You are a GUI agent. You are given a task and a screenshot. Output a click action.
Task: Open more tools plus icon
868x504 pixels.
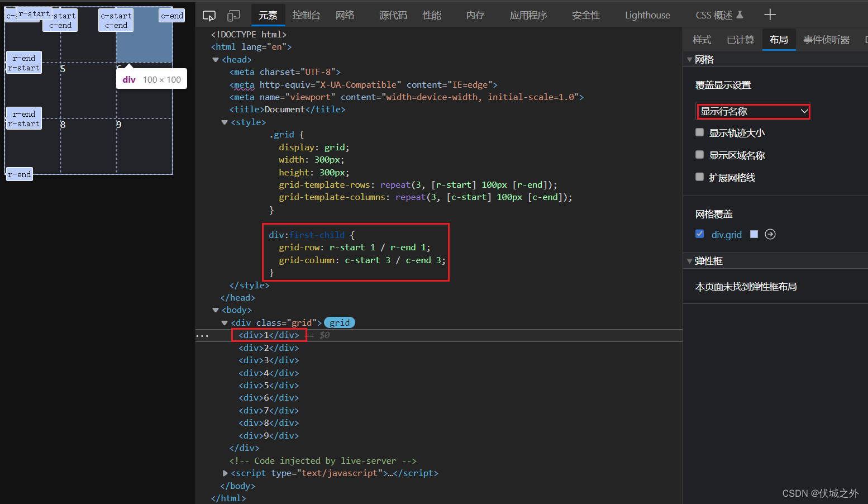770,15
